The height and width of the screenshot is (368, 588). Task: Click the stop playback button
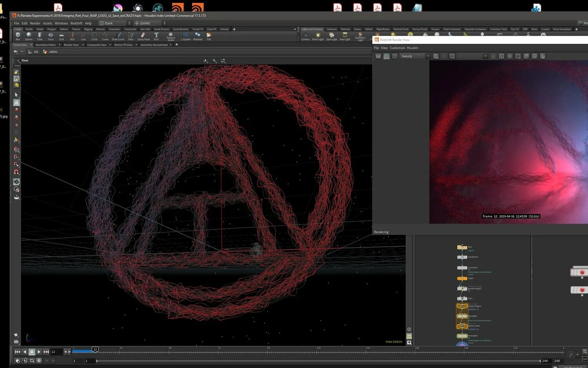pyautogui.click(x=32, y=352)
